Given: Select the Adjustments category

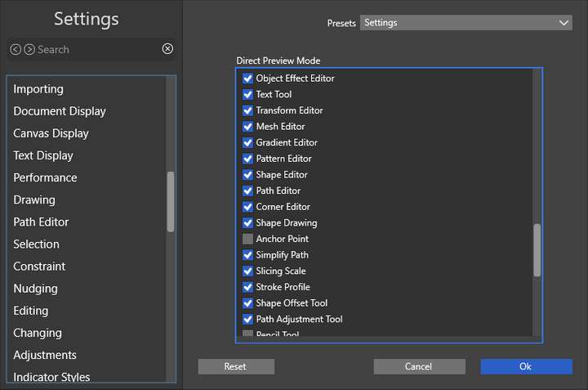Looking at the screenshot, I should click(45, 355).
